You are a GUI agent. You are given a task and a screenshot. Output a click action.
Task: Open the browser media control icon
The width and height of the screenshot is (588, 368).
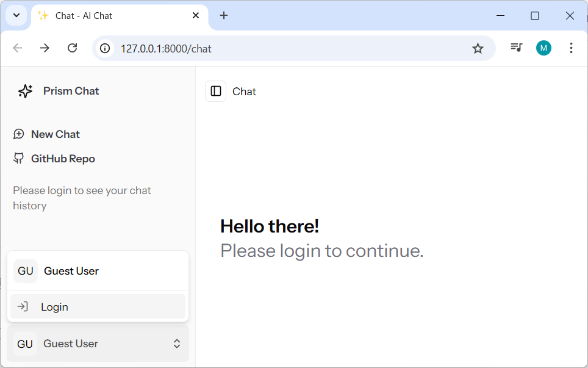click(517, 48)
